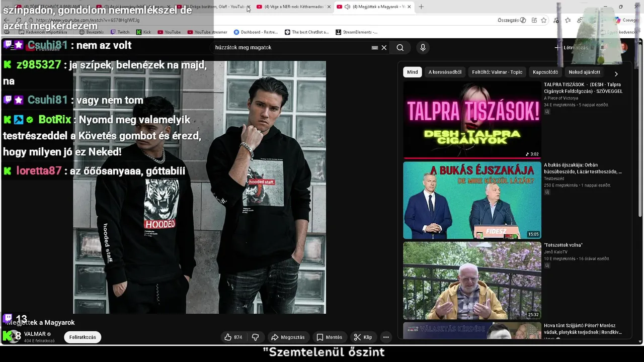The image size is (644, 362).
Task: Open the "Tetszettek volna" video title
Action: pyautogui.click(x=563, y=245)
